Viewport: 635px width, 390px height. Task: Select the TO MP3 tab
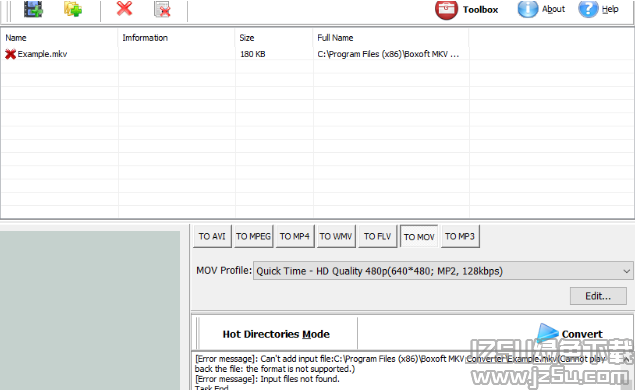coord(460,237)
